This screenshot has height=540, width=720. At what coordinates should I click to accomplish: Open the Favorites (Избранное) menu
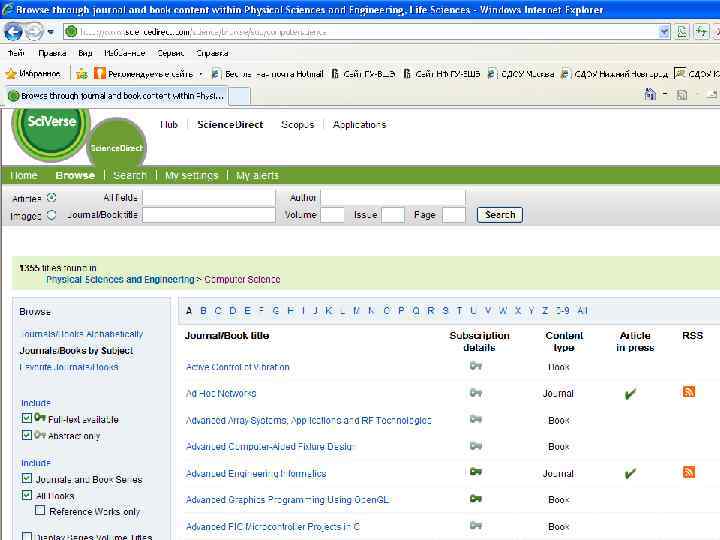click(x=124, y=53)
